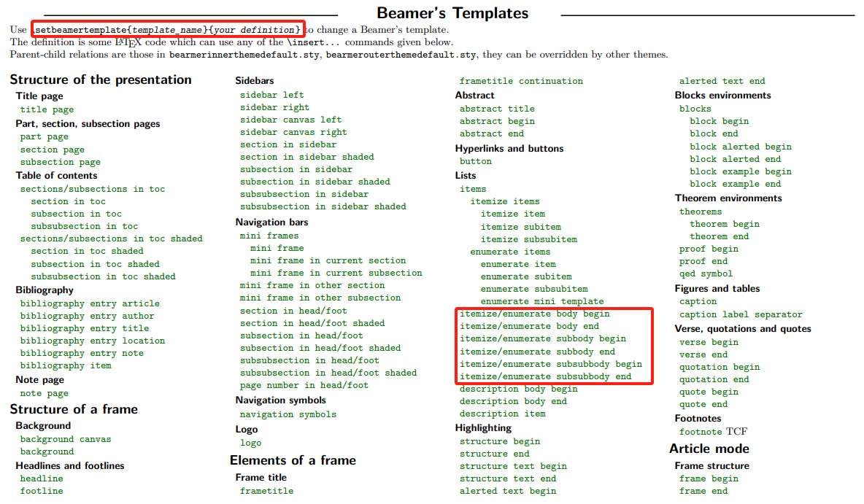Click the 'note page' entry

coord(44,393)
